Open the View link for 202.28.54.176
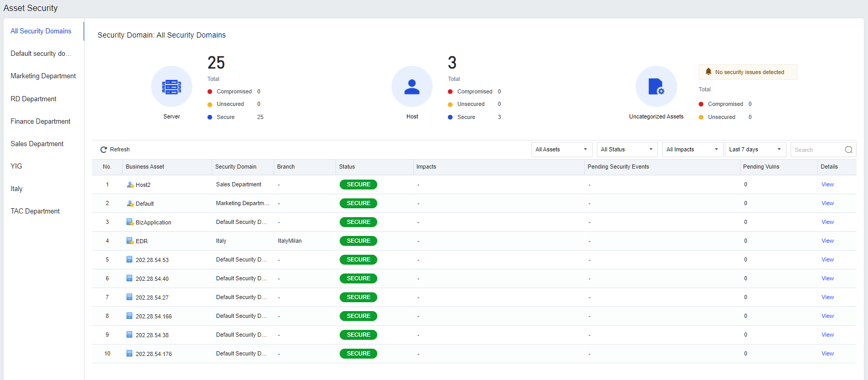 827,353
